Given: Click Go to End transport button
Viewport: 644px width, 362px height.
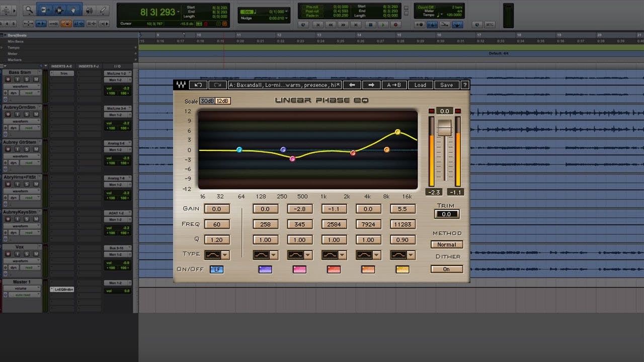Looking at the screenshot, I should pos(357,24).
